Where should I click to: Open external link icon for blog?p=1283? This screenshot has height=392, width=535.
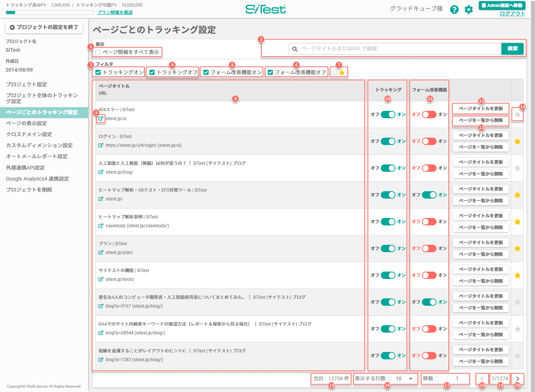101,360
